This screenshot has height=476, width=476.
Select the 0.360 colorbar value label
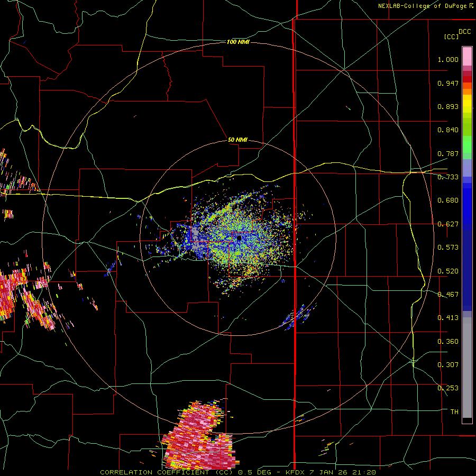coord(448,342)
